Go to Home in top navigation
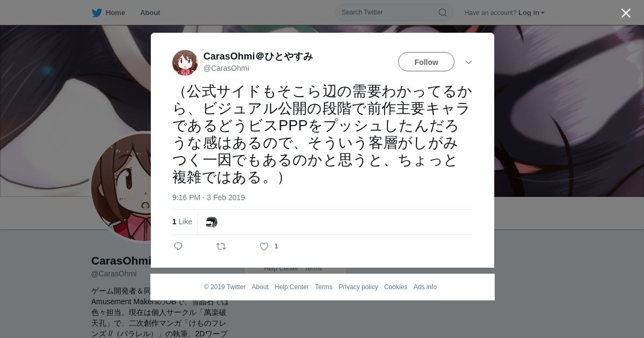 coord(115,13)
